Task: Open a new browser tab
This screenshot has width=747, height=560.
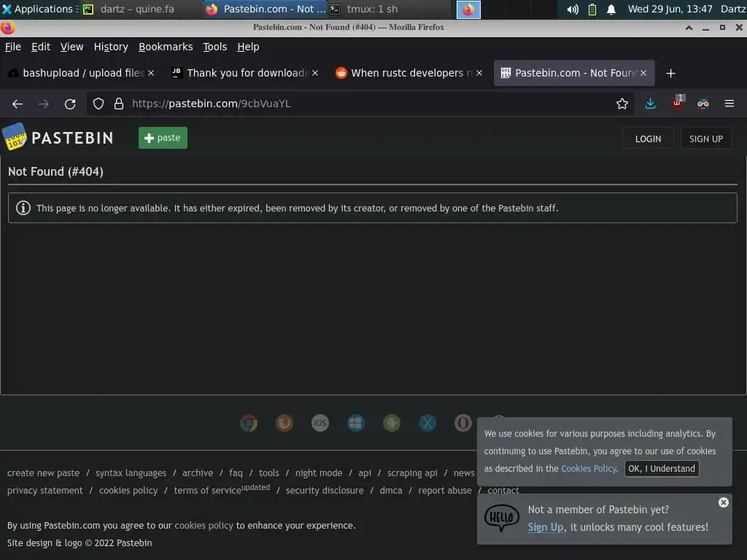Action: pos(671,74)
